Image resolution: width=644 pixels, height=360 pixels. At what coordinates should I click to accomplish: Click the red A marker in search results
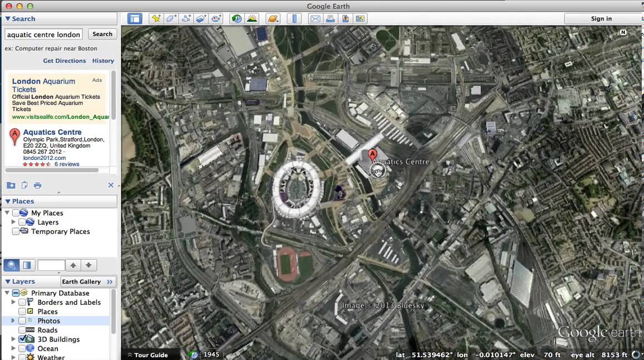coord(14,136)
